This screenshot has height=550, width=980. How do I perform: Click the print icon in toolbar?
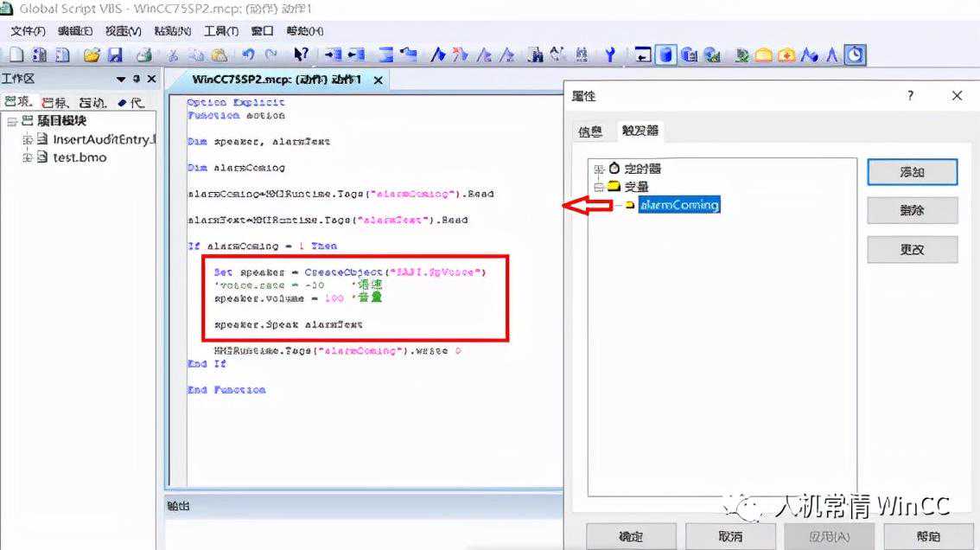(x=144, y=55)
